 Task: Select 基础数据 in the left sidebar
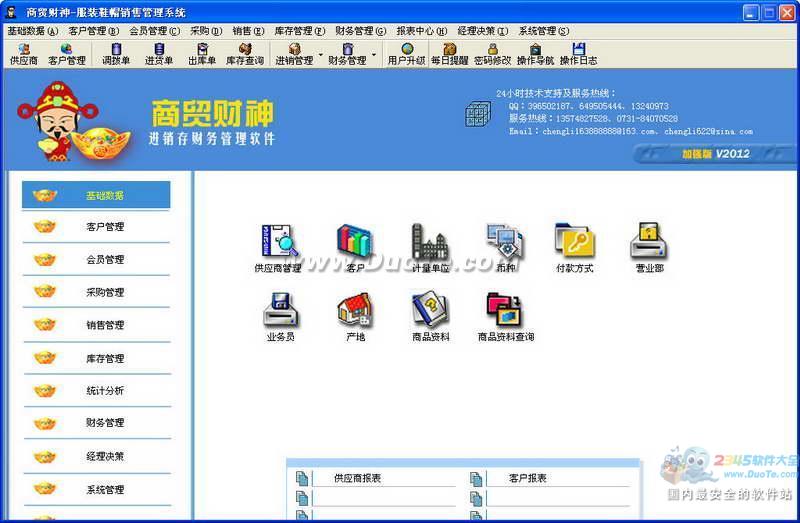pyautogui.click(x=104, y=195)
